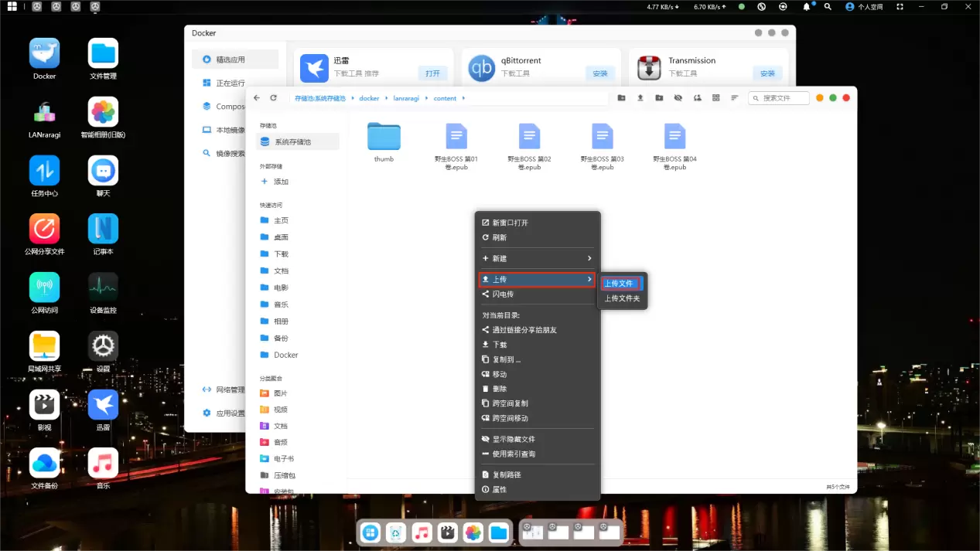Open the notification bell in top bar
980x551 pixels.
[806, 7]
